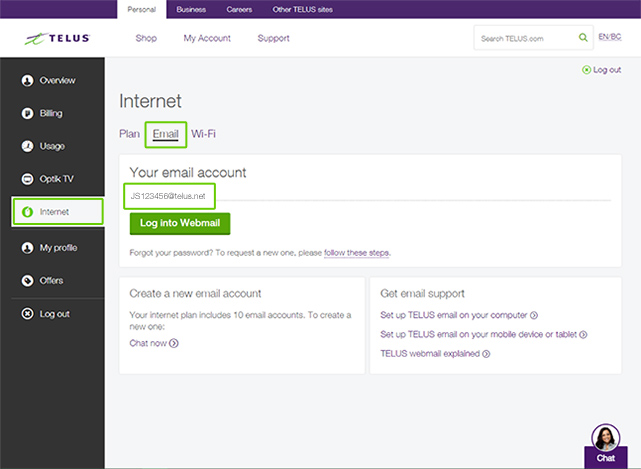Click arrow after TELUS webmail explained
The height and width of the screenshot is (469, 641).
[486, 354]
